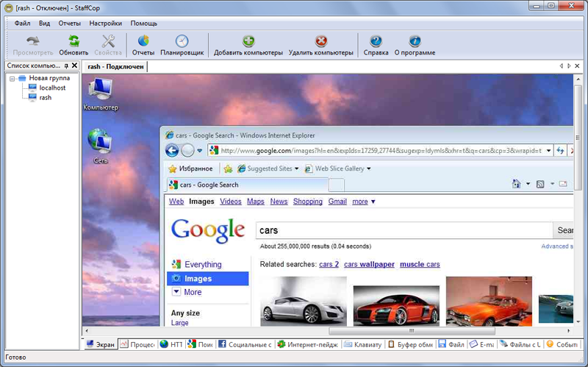Select rash in computer list
Screen dimensions: 588x367
pos(46,98)
